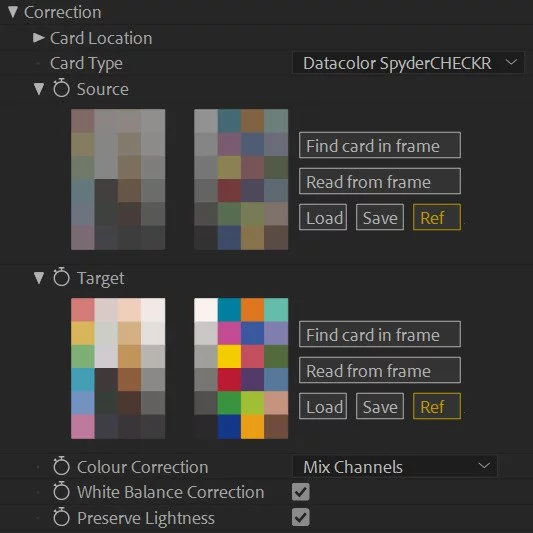Load a Target card file
533x533 pixels.
(x=323, y=406)
